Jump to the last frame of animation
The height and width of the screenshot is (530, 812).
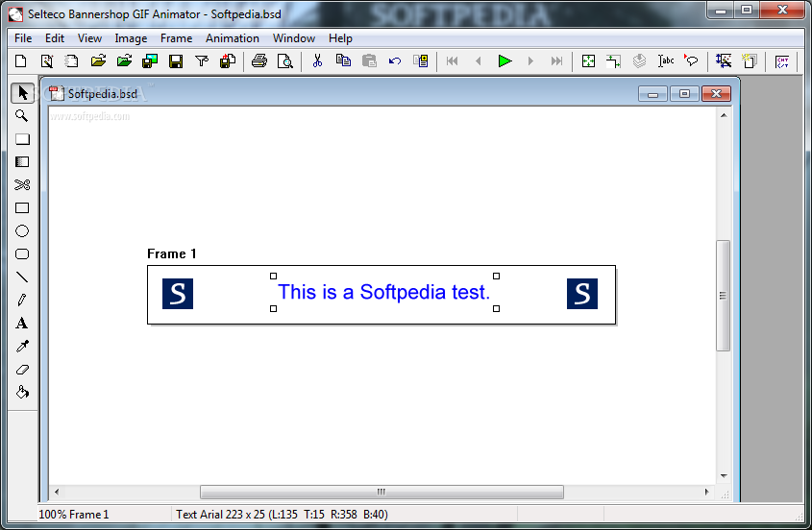click(x=556, y=61)
